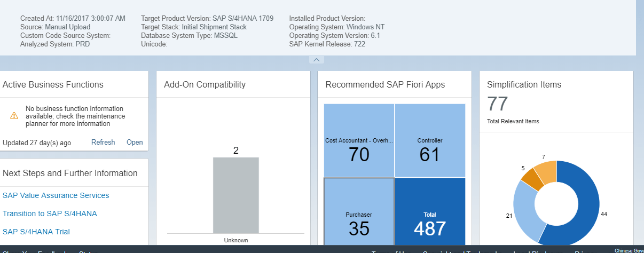The image size is (644, 253).
Task: Open the SAP S/4HANA Trial link
Action: (x=36, y=232)
